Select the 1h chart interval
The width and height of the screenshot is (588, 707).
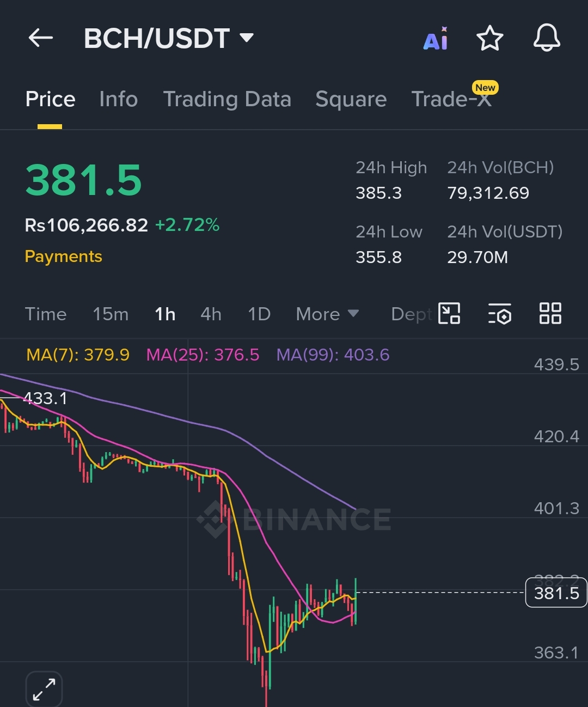pos(165,314)
